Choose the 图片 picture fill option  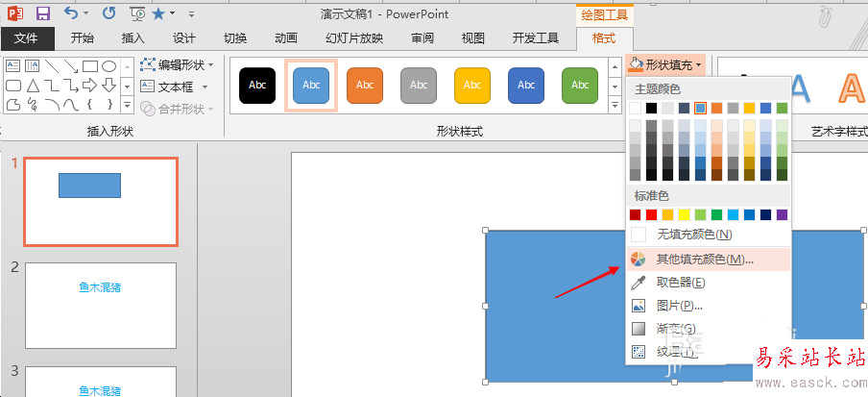pyautogui.click(x=708, y=306)
